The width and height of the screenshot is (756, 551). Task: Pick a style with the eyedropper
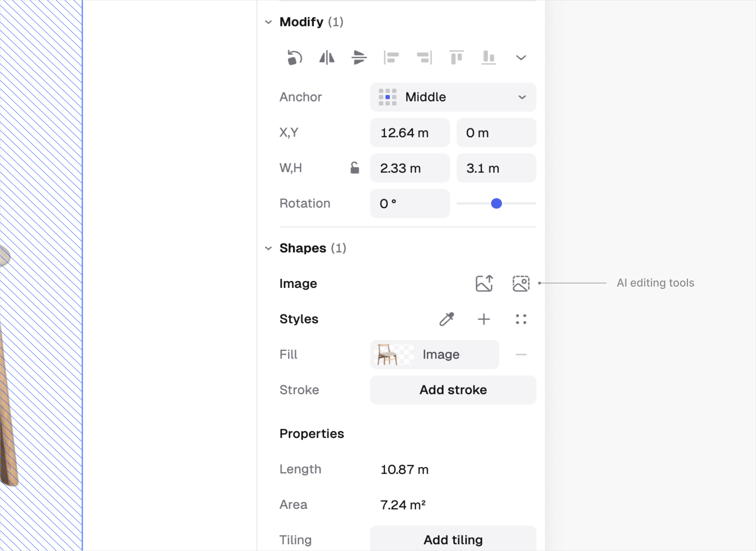coord(447,319)
